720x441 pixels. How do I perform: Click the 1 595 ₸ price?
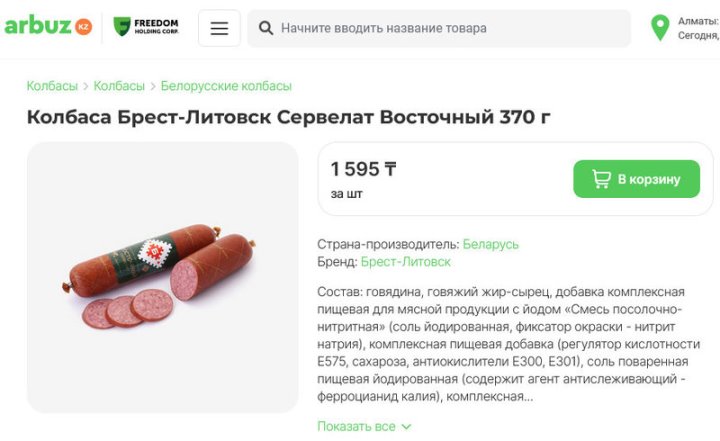click(363, 169)
